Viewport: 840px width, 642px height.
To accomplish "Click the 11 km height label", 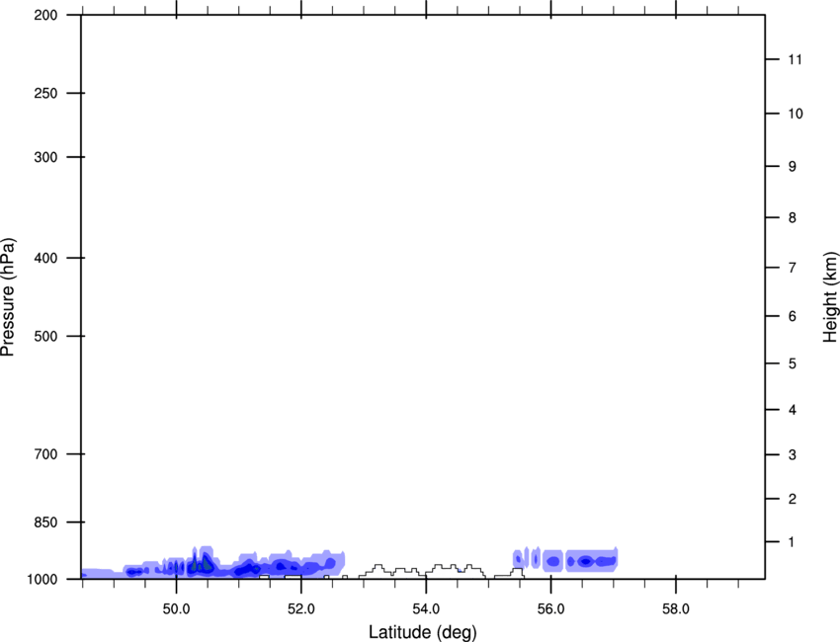I will pos(795,59).
